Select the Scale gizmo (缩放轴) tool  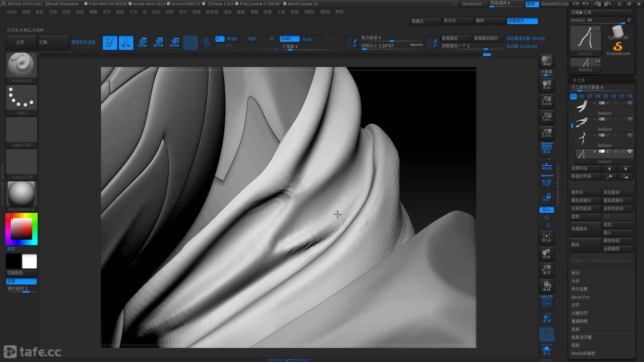[x=158, y=43]
